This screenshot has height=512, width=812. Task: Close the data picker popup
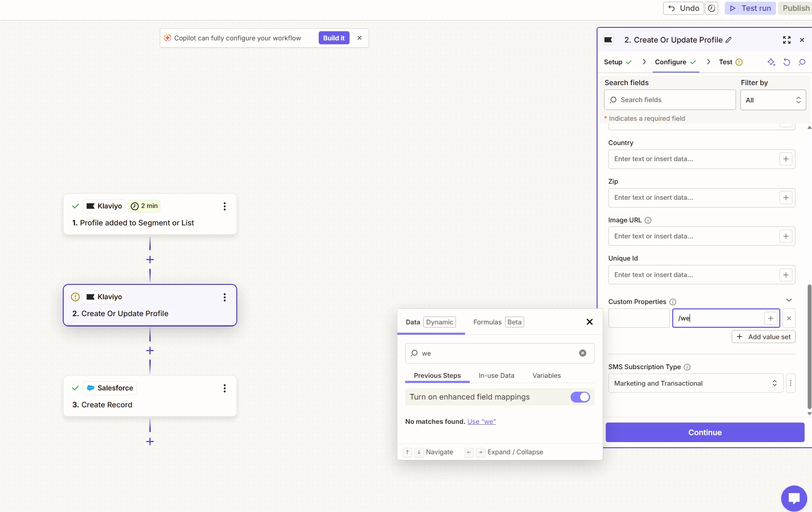tap(590, 322)
